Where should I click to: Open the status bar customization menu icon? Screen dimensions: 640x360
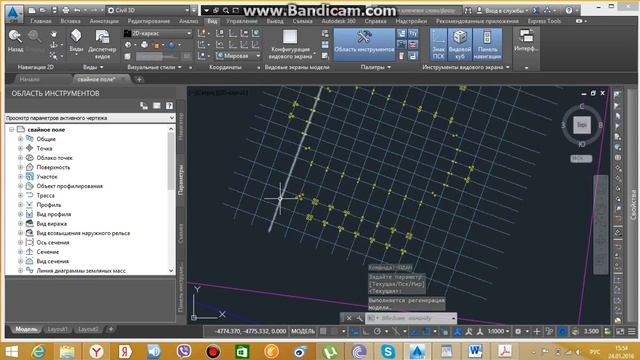click(x=632, y=331)
